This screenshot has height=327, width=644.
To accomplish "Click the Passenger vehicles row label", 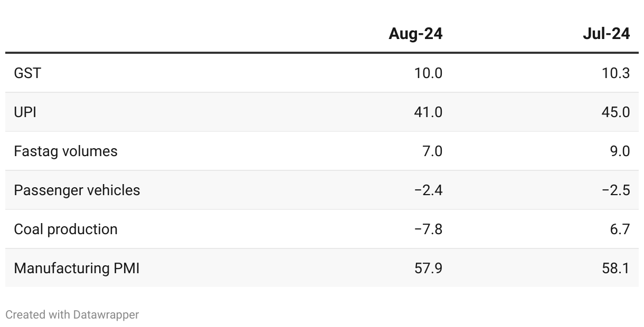I will [x=77, y=190].
